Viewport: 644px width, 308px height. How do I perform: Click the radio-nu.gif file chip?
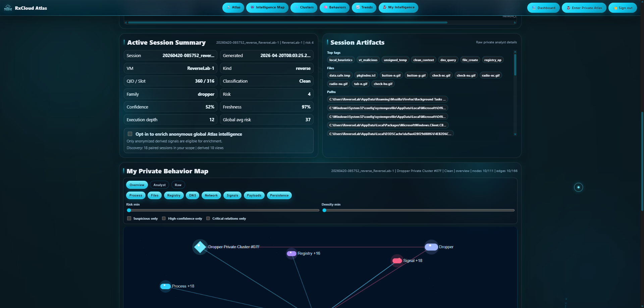(338, 84)
